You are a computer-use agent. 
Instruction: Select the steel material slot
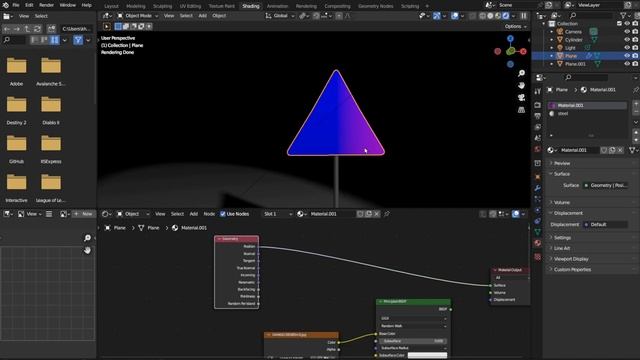pyautogui.click(x=588, y=113)
